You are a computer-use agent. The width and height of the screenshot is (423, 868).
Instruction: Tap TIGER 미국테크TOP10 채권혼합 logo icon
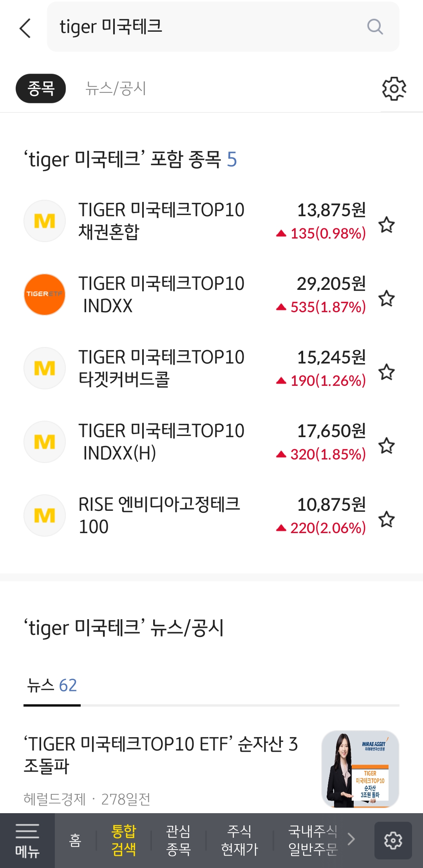click(x=45, y=221)
